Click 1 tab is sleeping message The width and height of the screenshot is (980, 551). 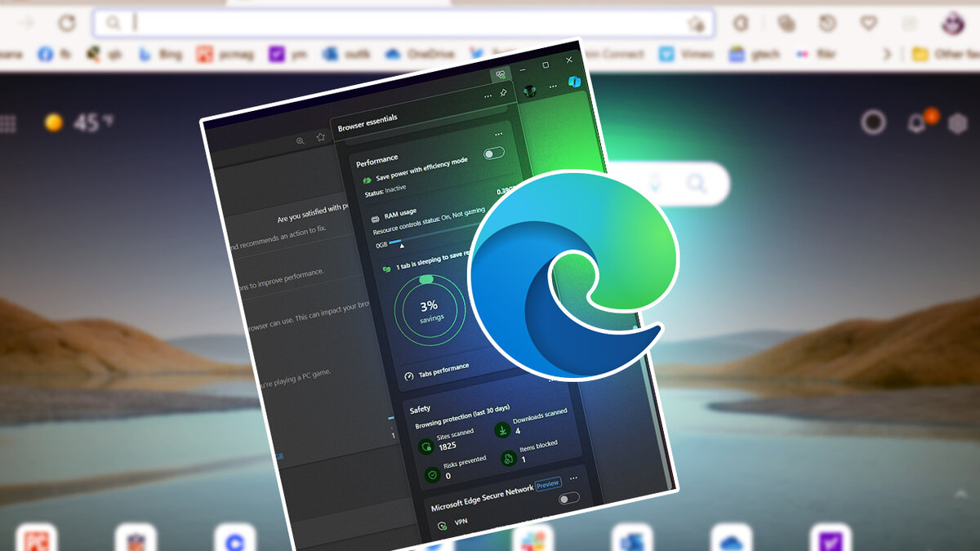click(432, 261)
